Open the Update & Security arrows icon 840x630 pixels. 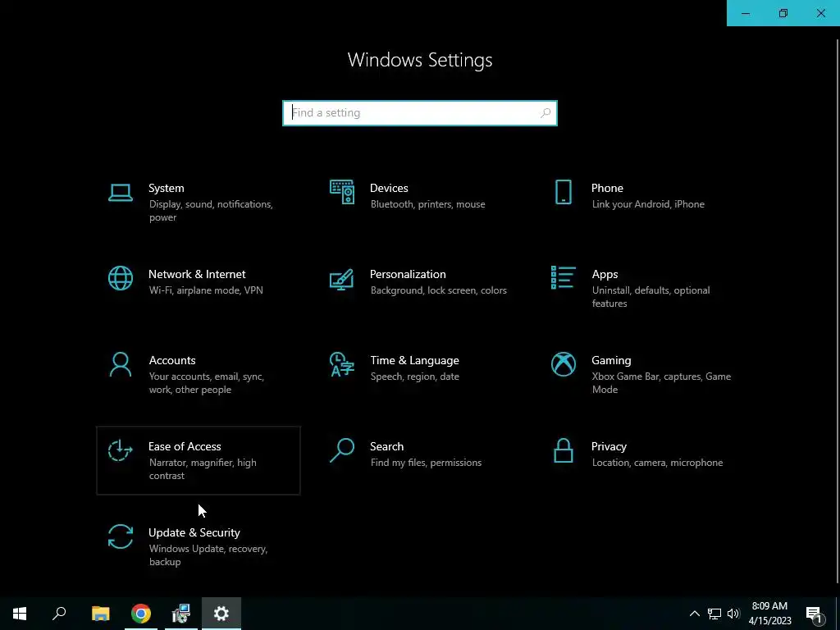120,536
